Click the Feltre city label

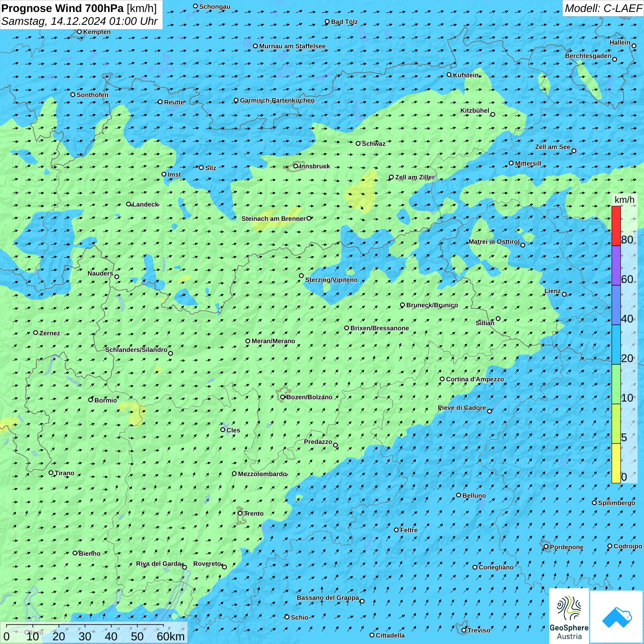(409, 530)
